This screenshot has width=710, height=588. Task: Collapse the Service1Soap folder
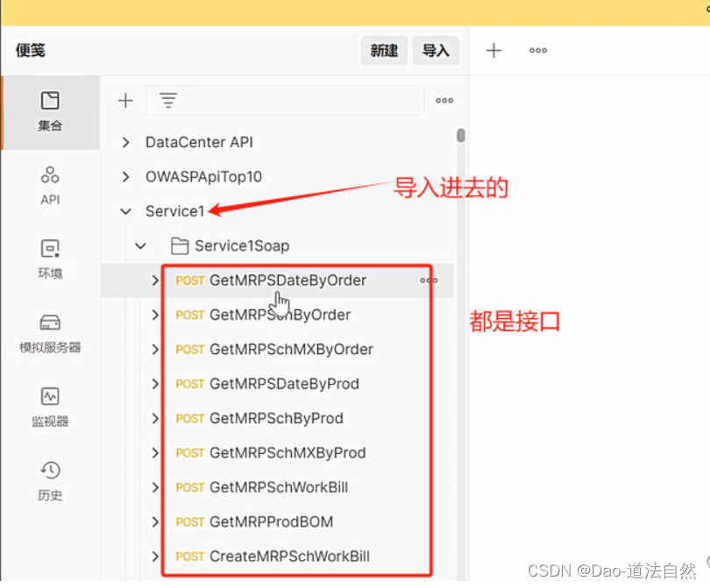141,245
